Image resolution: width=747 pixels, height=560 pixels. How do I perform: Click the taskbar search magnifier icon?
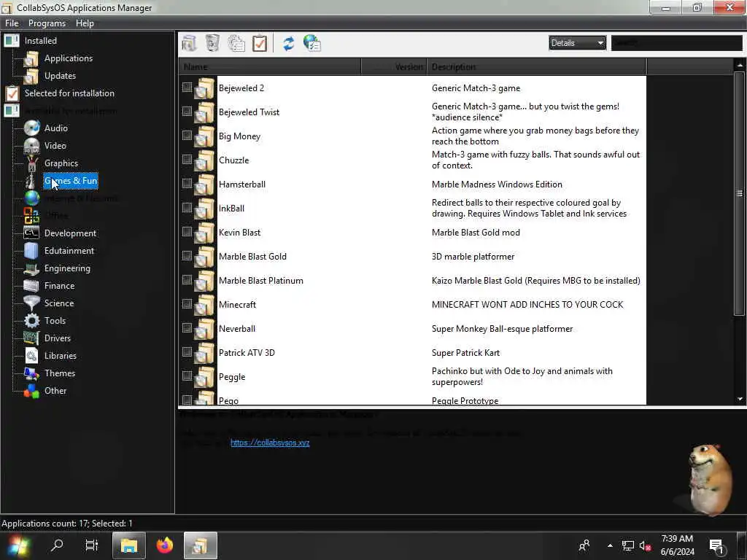(57, 545)
